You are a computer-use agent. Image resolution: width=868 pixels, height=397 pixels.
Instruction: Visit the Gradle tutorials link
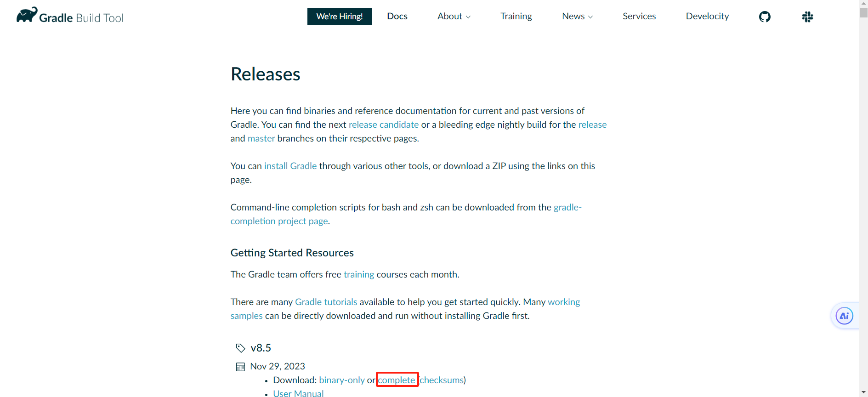pyautogui.click(x=326, y=302)
